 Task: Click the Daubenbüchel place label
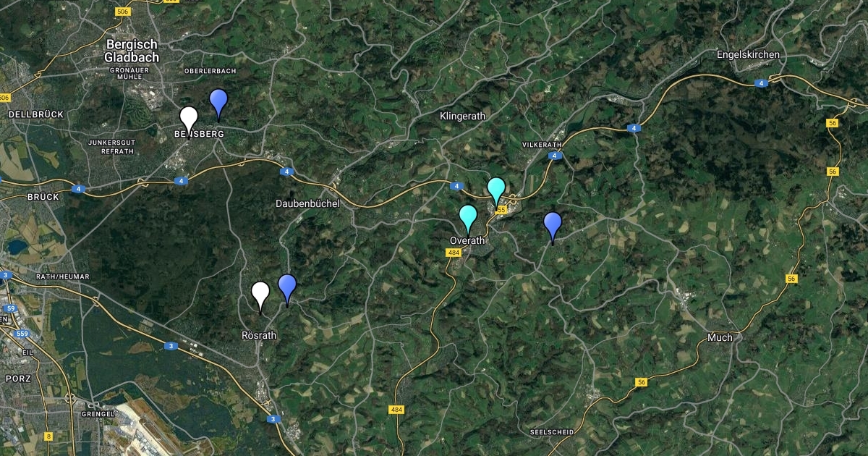click(307, 204)
